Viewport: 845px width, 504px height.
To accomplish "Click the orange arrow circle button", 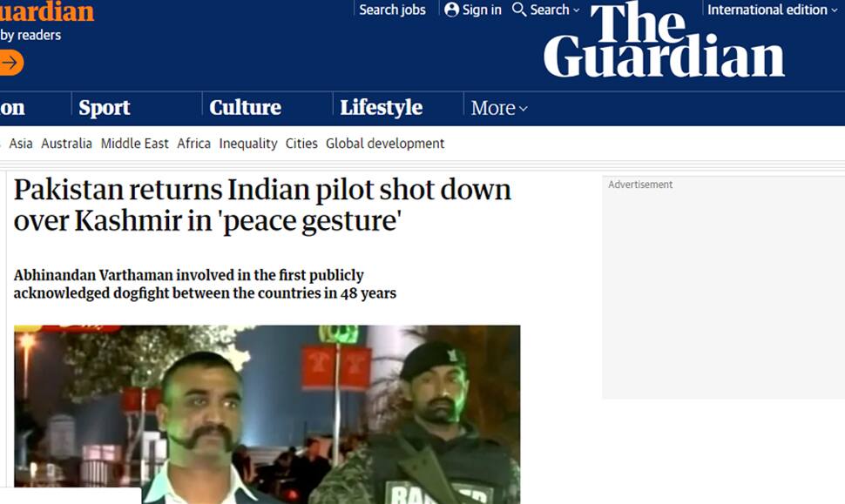I will pos(10,63).
